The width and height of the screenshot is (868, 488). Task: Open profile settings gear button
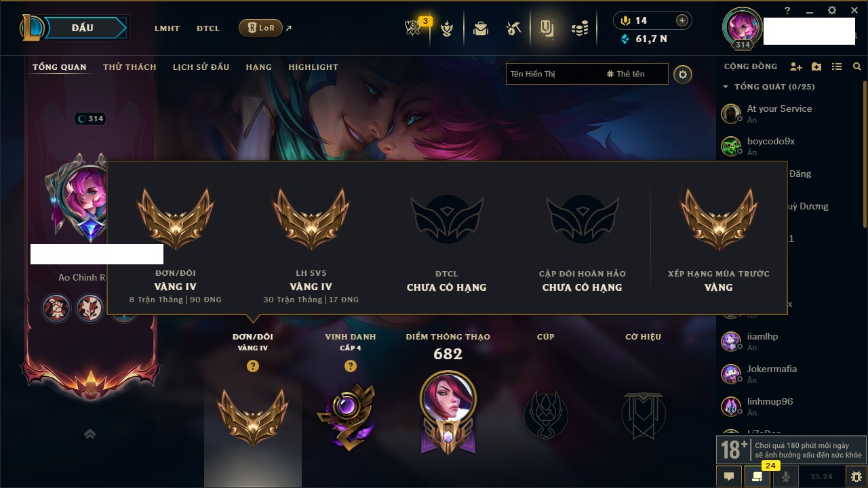pos(683,75)
